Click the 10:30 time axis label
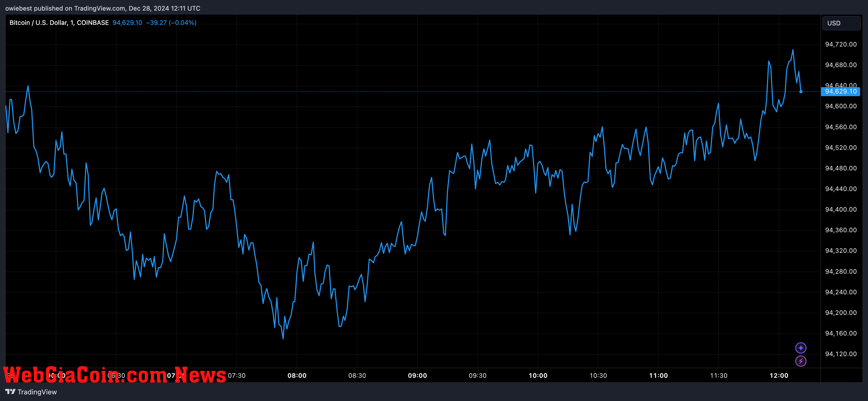This screenshot has width=868, height=401. pyautogui.click(x=598, y=375)
